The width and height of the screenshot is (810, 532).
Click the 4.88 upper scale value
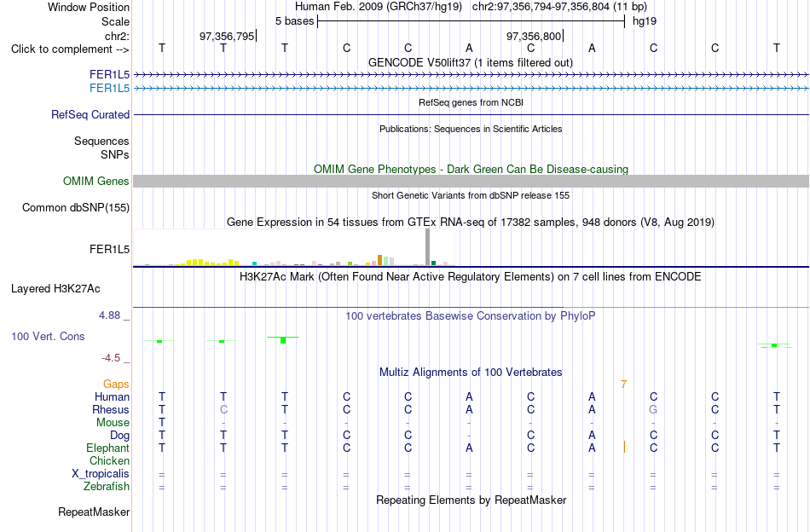click(x=109, y=315)
